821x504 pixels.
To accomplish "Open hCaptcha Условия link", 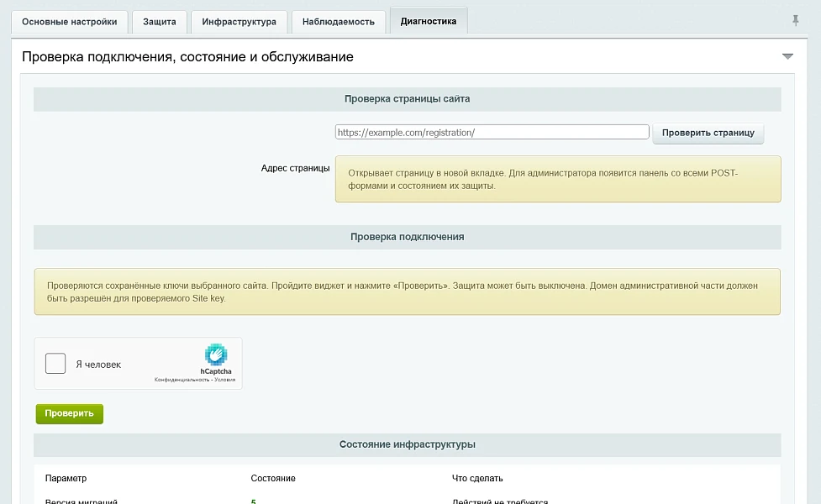I will (224, 380).
